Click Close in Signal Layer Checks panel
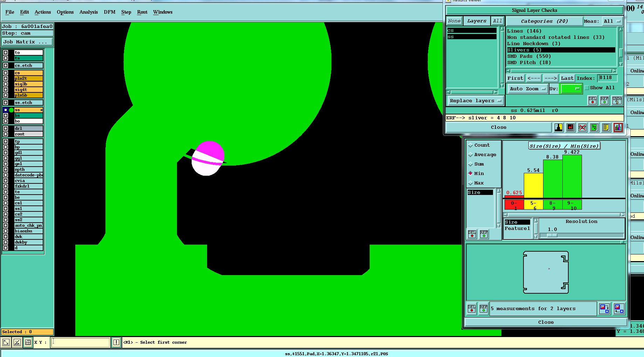Viewport: 644px width, 357px height. pyautogui.click(x=499, y=127)
